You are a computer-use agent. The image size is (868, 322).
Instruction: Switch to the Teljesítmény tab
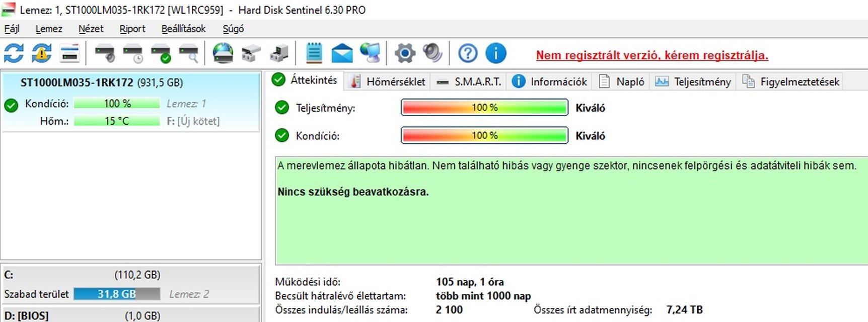click(693, 82)
